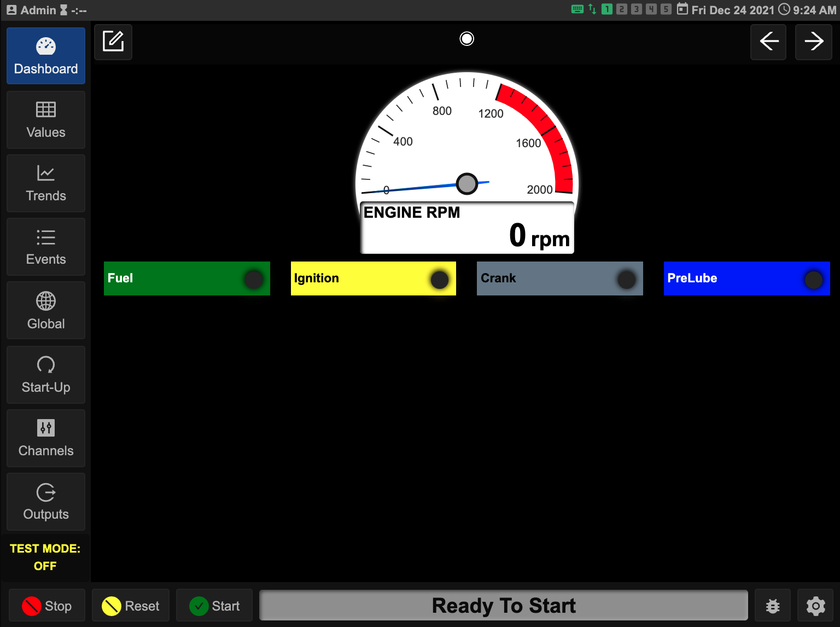
Task: Open the Values tab
Action: pyautogui.click(x=46, y=120)
